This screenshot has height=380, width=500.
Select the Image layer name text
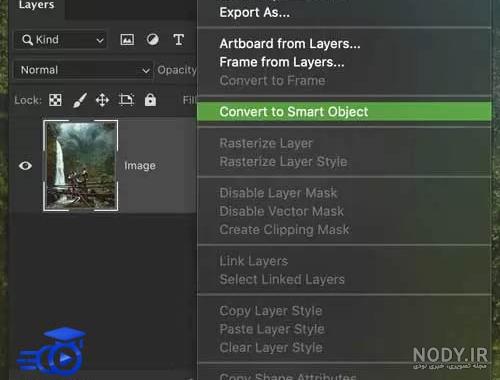140,166
